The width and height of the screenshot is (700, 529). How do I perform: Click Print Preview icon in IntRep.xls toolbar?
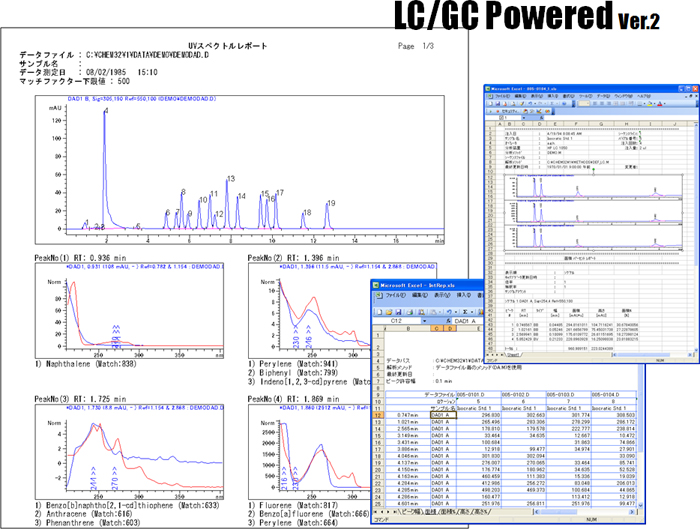point(421,312)
